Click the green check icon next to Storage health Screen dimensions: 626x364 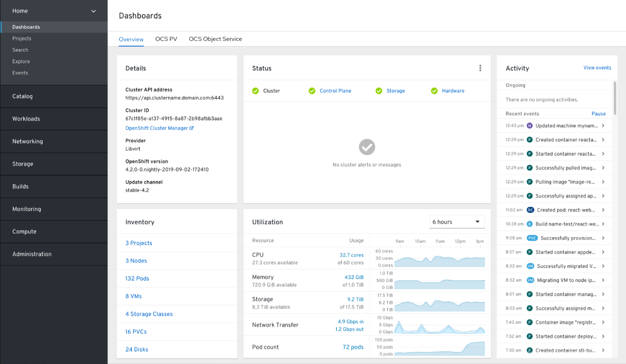tap(380, 90)
